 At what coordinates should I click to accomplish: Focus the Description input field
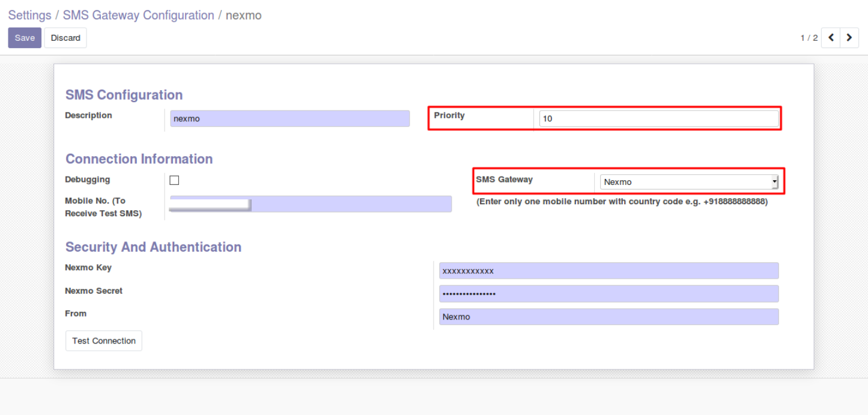pyautogui.click(x=290, y=119)
